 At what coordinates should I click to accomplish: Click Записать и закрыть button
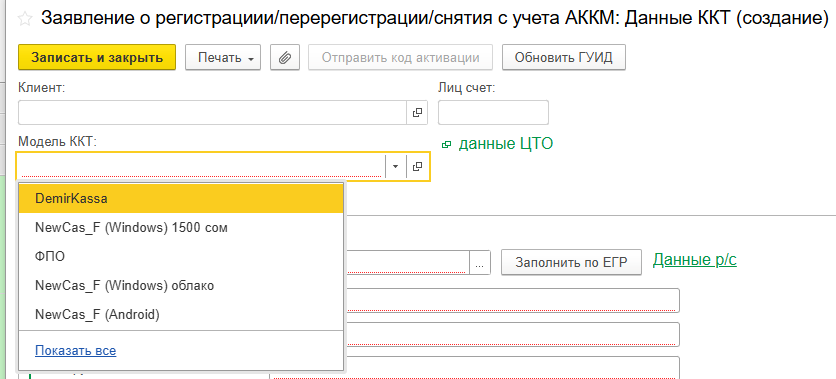[x=97, y=58]
